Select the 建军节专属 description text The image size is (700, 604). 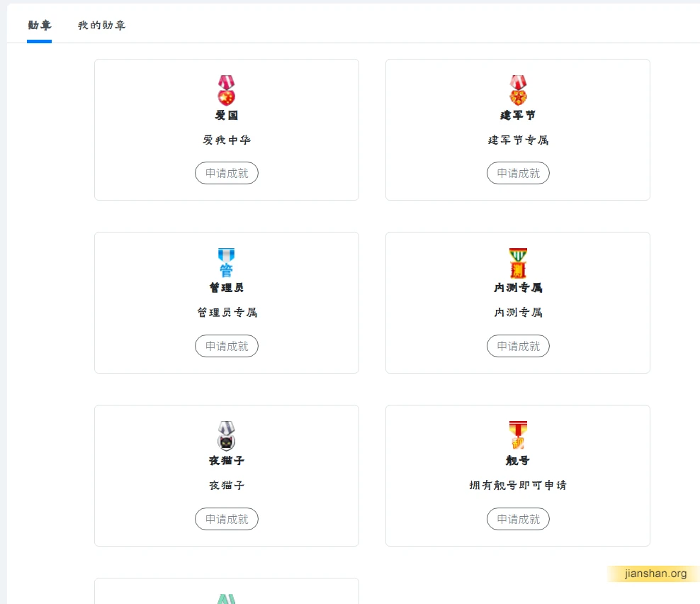pyautogui.click(x=518, y=140)
